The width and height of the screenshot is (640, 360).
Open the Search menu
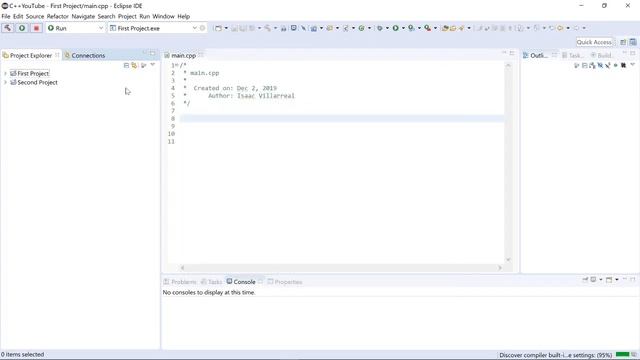106,16
